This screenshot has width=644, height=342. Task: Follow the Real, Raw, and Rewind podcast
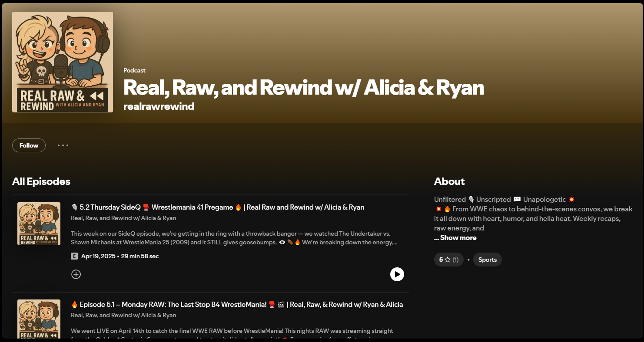pos(29,145)
